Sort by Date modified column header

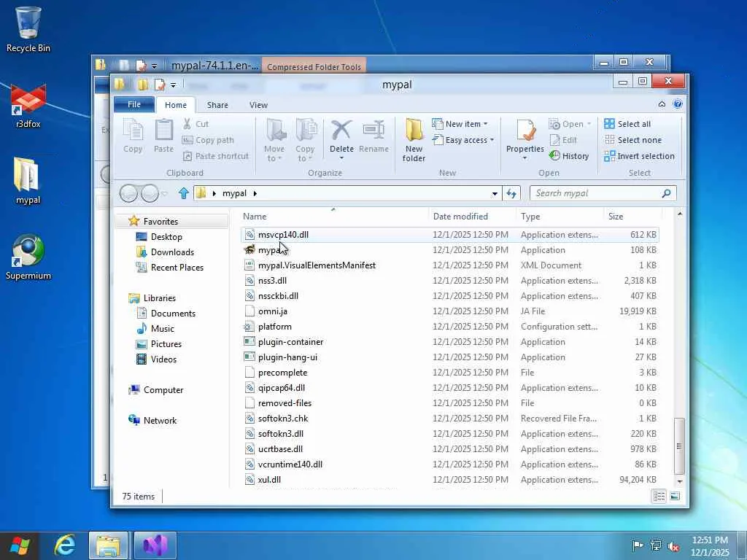coord(472,216)
